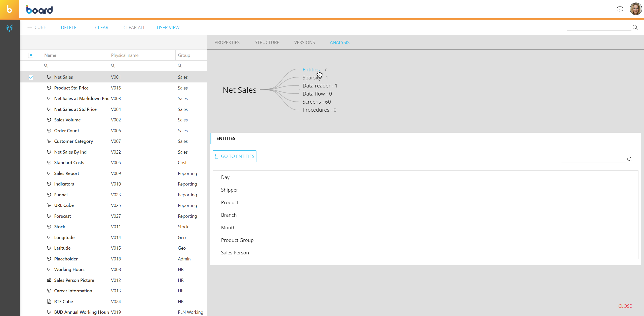
Task: Click the User View toolbar link
Action: pos(168,28)
